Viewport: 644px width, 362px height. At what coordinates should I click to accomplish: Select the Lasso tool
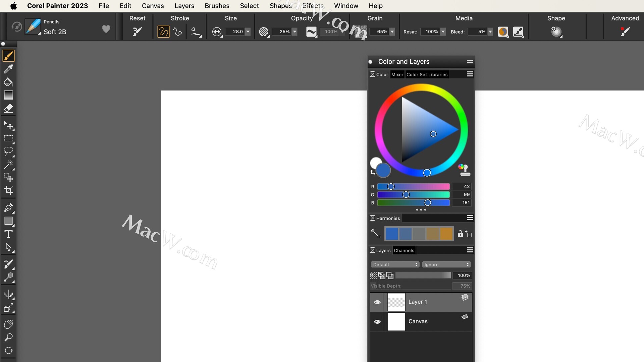(x=8, y=151)
